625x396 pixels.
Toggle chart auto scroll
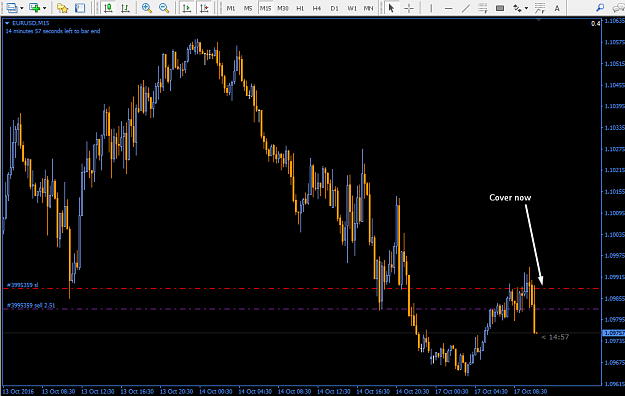click(186, 8)
